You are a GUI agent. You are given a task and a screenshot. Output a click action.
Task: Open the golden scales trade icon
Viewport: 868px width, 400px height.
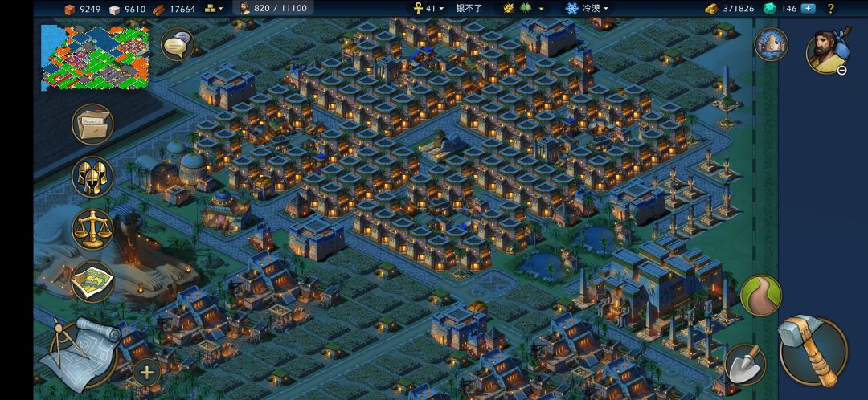pos(92,230)
